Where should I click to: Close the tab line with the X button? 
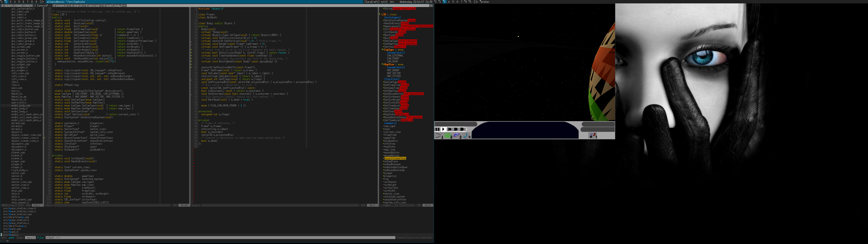click(x=431, y=6)
